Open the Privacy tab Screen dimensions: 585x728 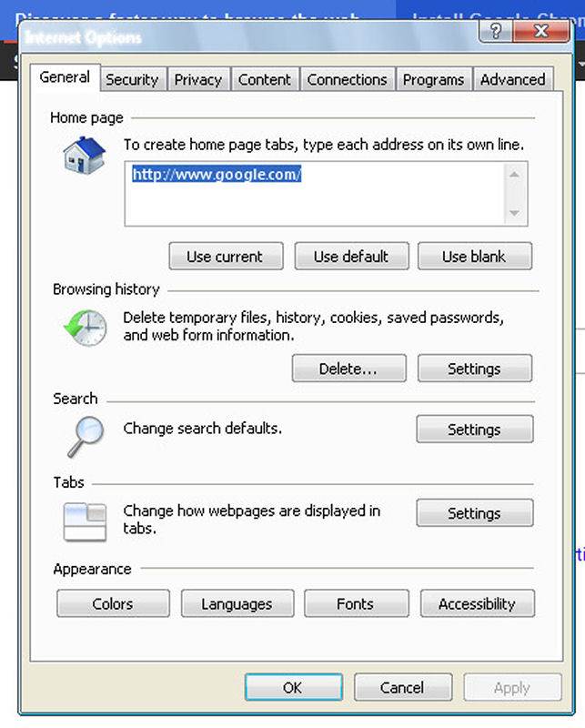(x=197, y=80)
